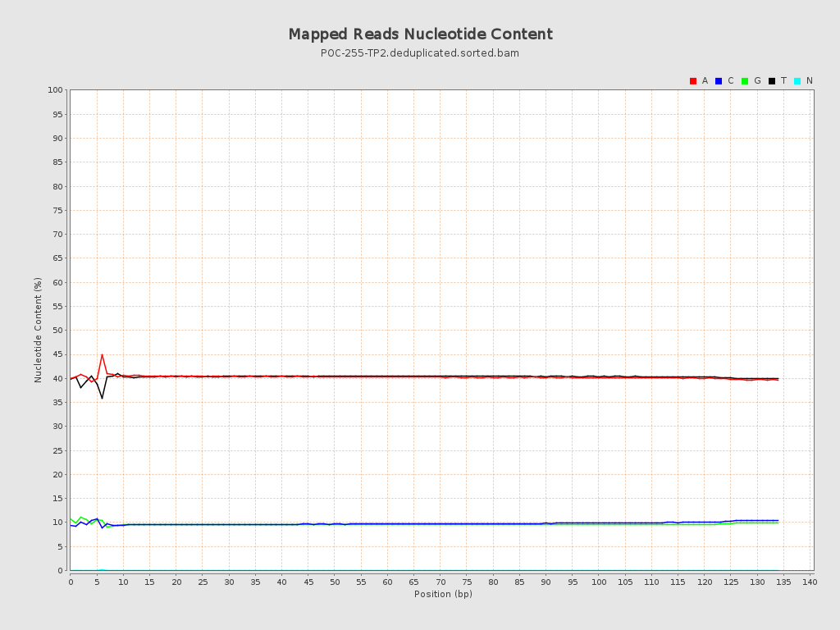The width and height of the screenshot is (840, 630).
Task: Click the 'Position (bp)' x-axis label
Action: 443,594
